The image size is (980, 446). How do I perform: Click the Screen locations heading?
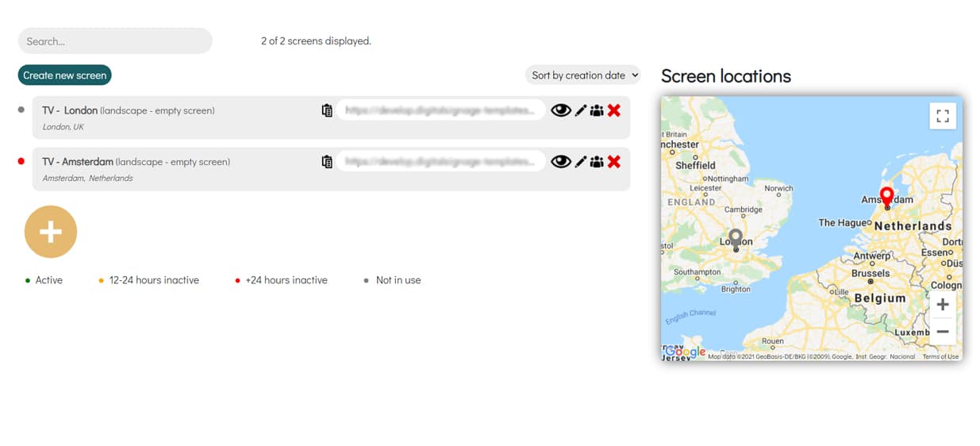[x=726, y=76]
